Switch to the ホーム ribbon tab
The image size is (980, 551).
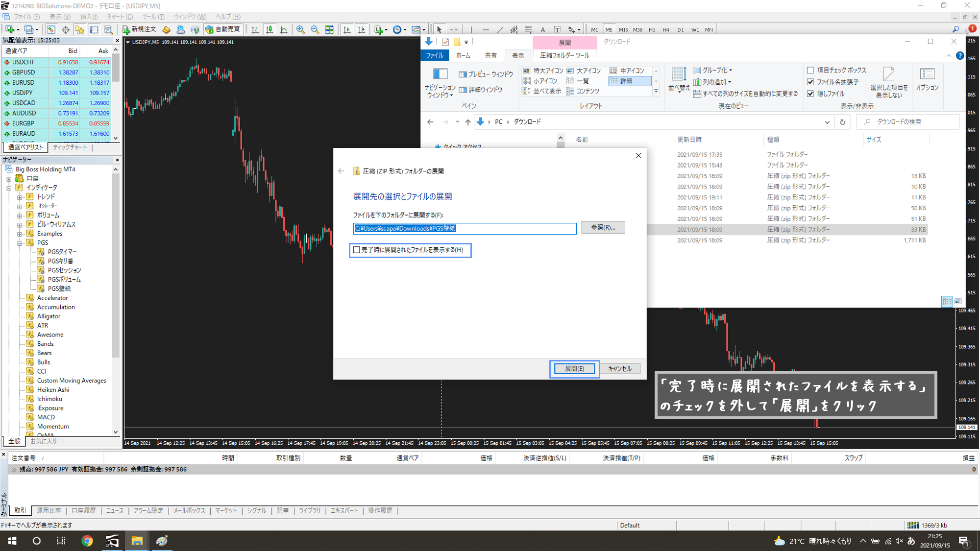coord(463,55)
